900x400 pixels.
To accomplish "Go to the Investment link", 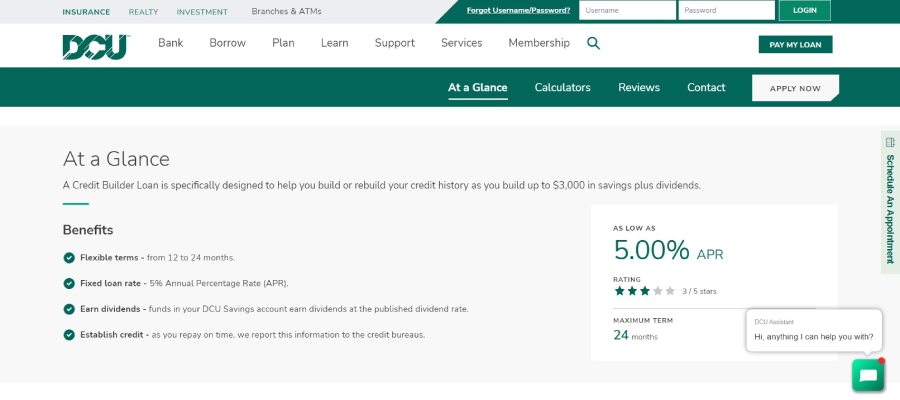I will coord(202,12).
